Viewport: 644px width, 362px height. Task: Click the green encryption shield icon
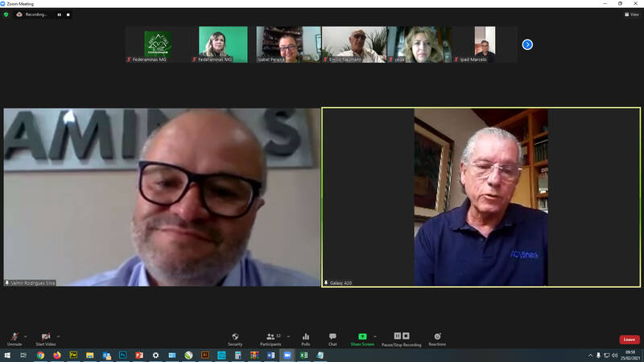coord(6,14)
